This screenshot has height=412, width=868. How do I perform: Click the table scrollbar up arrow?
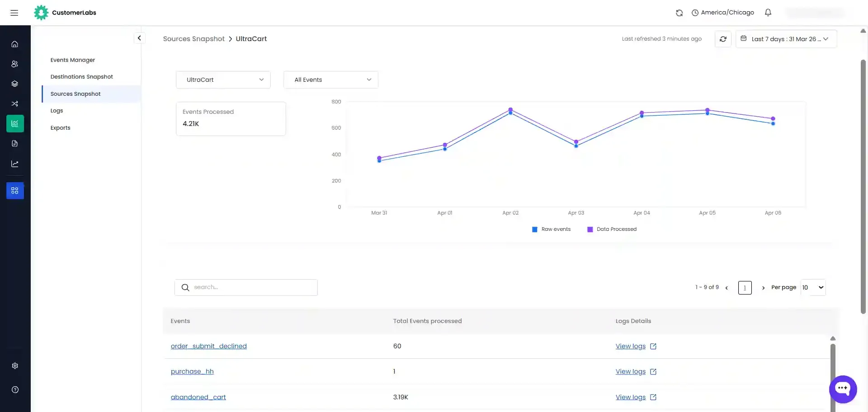pos(833,338)
